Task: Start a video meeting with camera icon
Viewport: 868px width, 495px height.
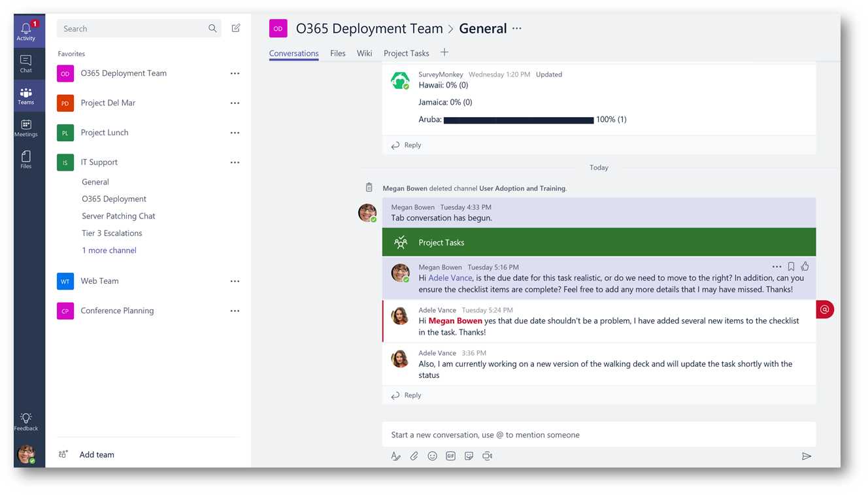Action: 487,456
